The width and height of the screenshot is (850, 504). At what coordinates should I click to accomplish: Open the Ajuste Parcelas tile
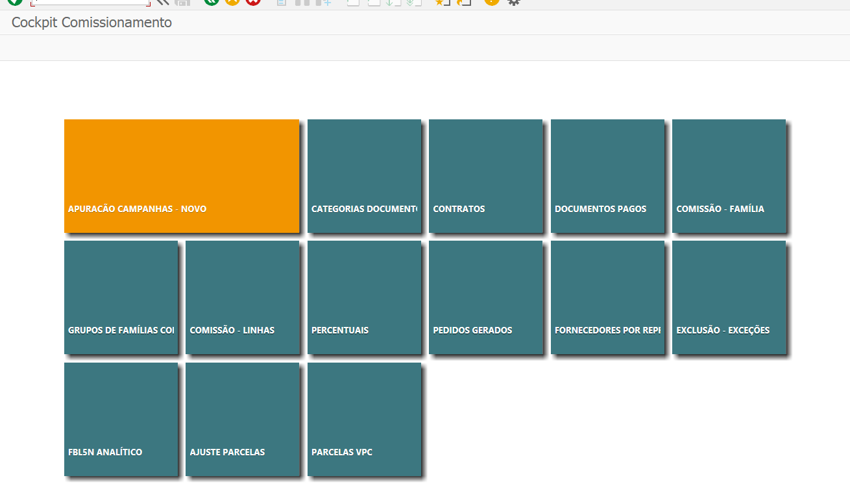242,419
